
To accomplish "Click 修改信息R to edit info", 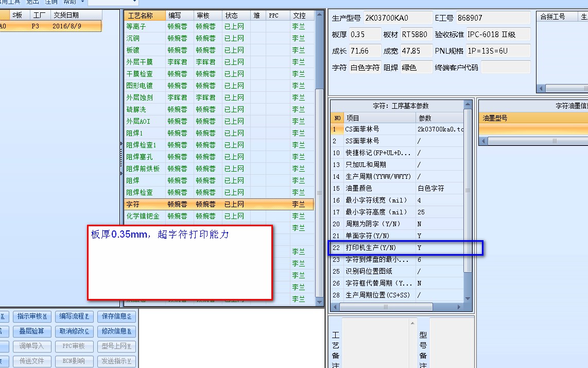I will 116,331.
